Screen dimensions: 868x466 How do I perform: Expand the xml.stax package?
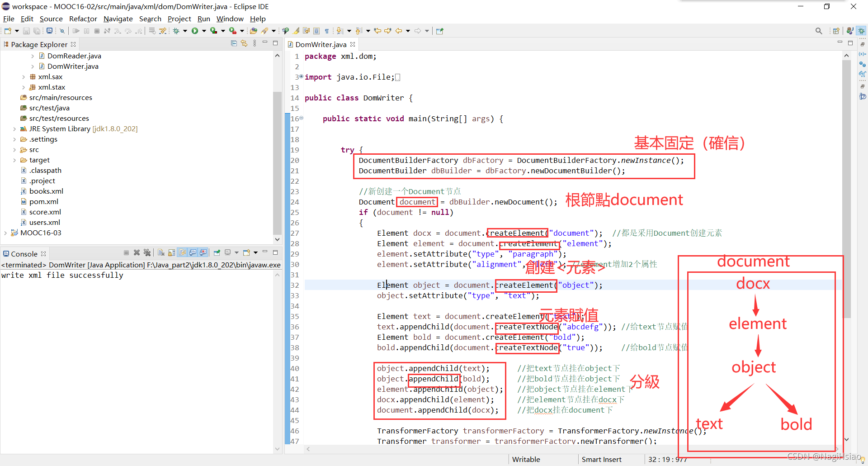(24, 87)
